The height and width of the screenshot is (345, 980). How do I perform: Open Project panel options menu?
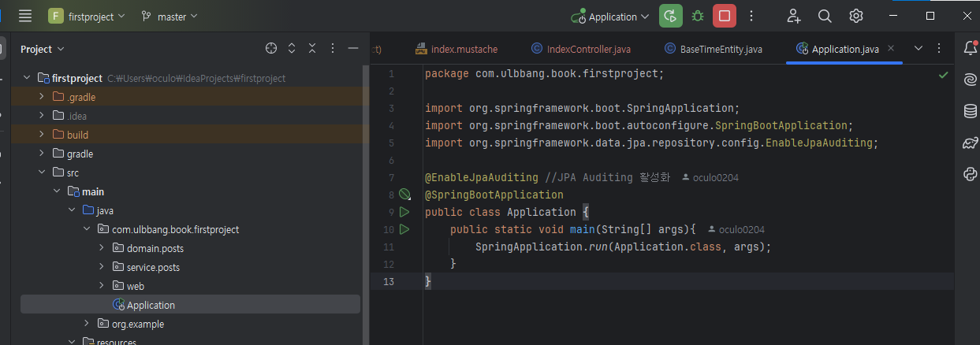333,49
